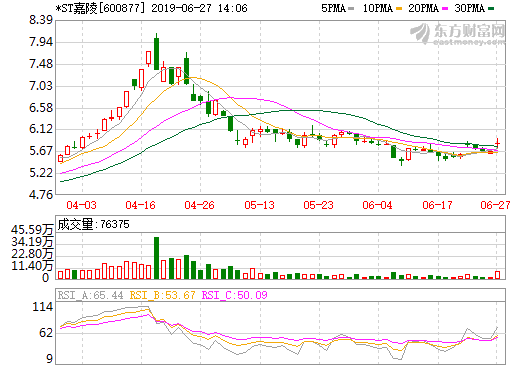520x365 pixels.
Task: Click the orange 10PMA legend color swatch
Action: 399,9
